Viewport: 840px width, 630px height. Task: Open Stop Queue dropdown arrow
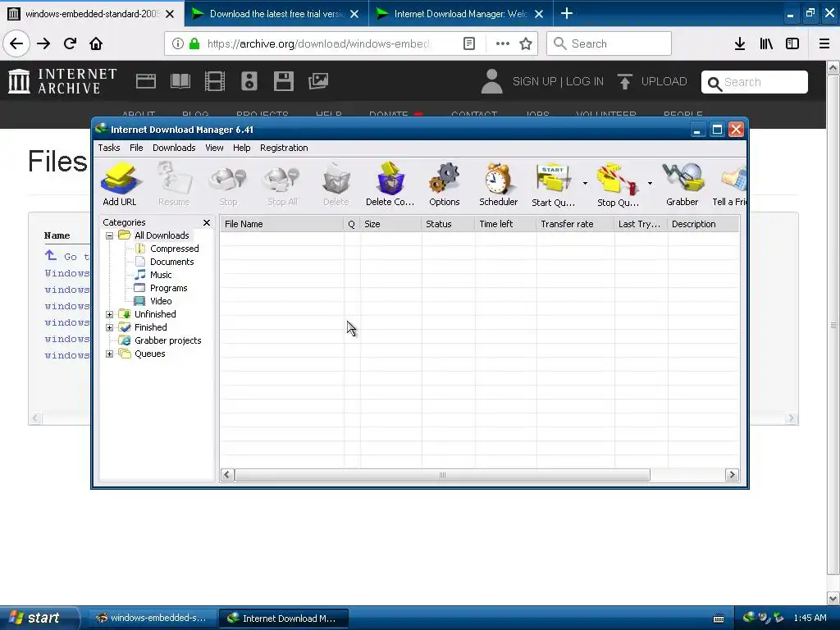[650, 183]
